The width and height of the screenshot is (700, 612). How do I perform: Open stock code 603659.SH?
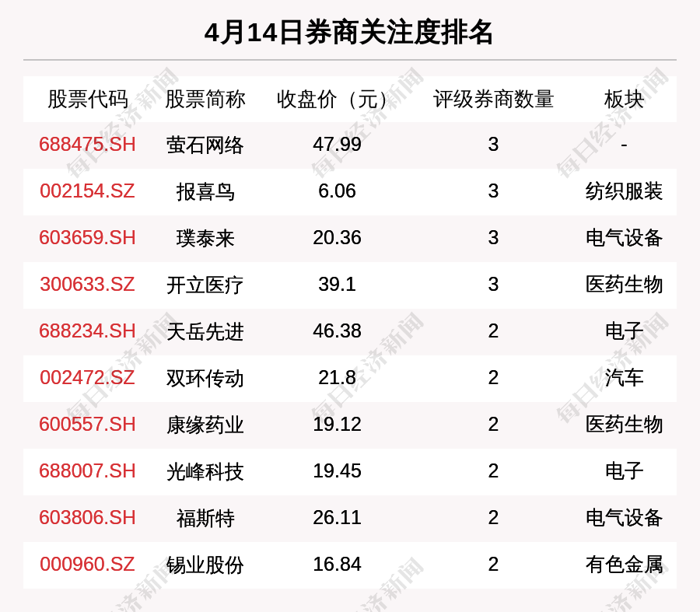pyautogui.click(x=87, y=237)
